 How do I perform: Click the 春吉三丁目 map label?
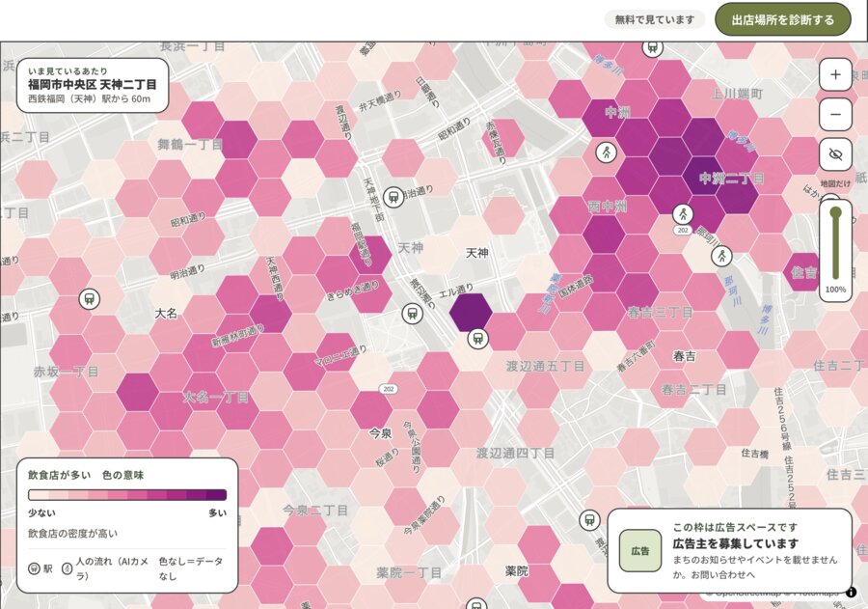(660, 312)
